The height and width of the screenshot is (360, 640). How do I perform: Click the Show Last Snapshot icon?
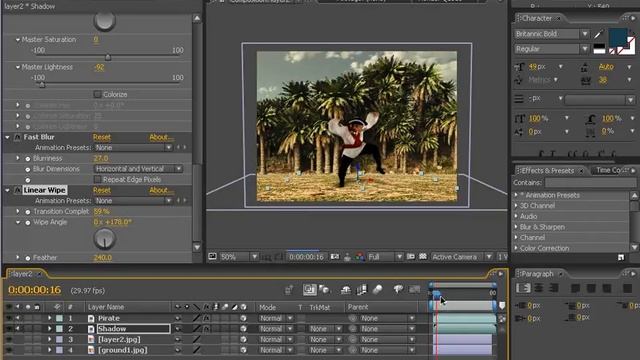point(347,257)
